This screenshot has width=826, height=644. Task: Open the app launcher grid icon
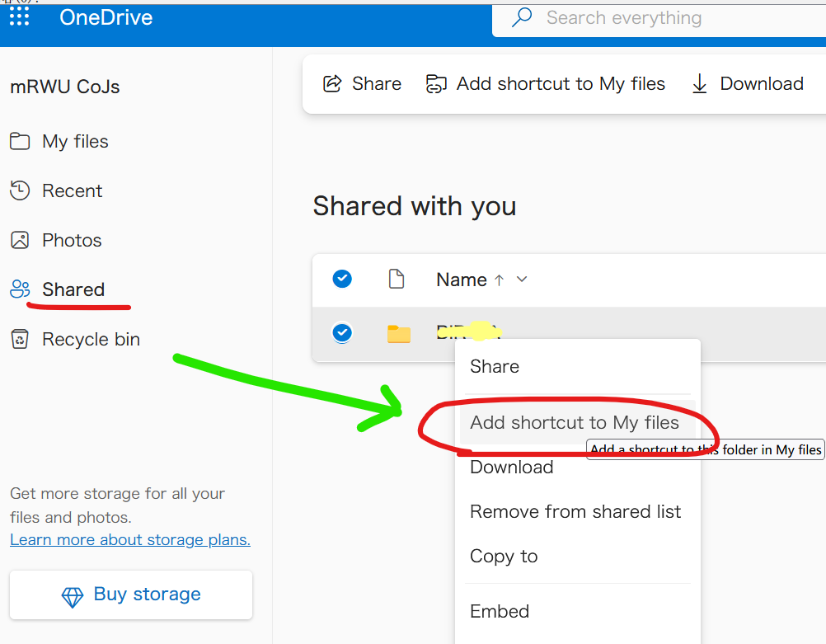[20, 16]
